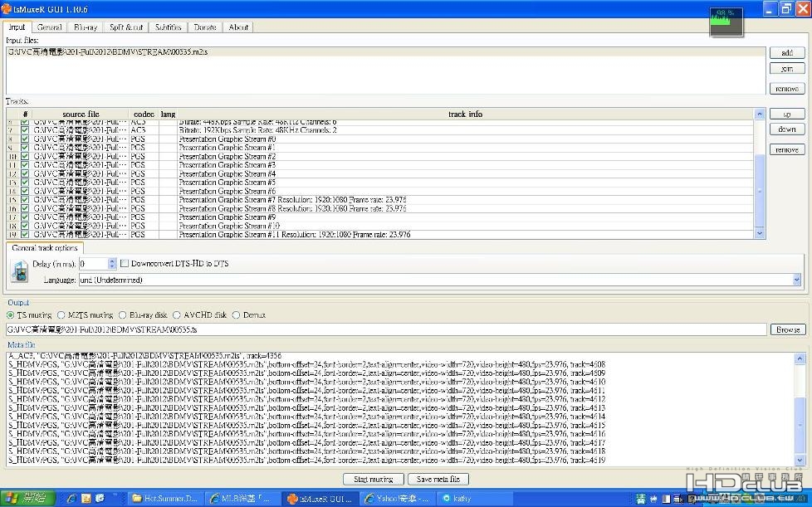
Task: Switch to Yahoo browser taskbar window
Action: [397, 498]
